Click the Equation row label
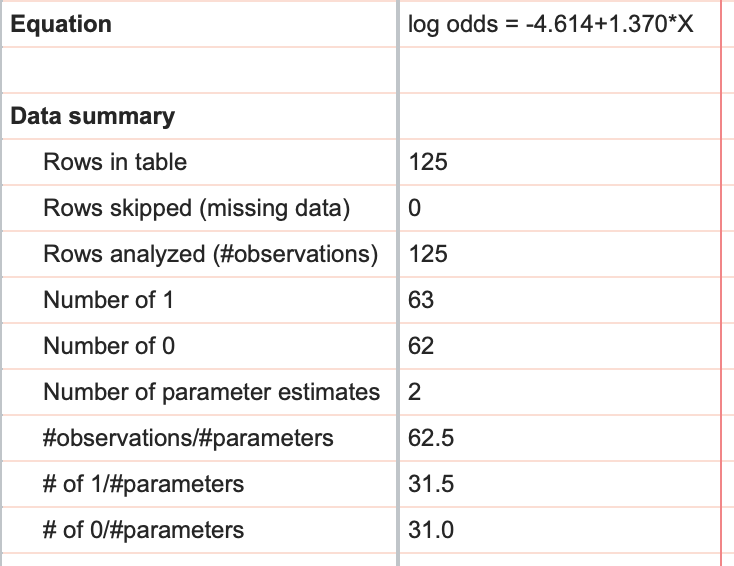 pyautogui.click(x=61, y=24)
